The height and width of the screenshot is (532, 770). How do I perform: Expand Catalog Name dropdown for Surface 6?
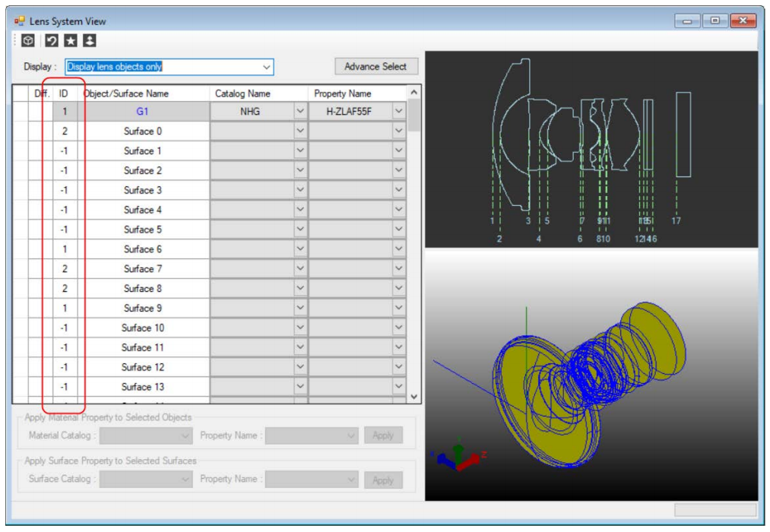299,249
